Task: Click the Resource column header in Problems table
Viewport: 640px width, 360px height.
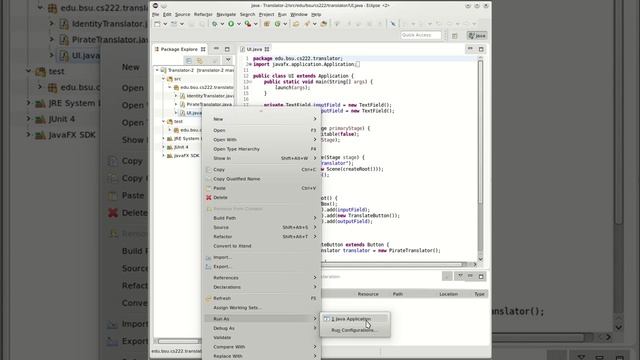Action: pos(368,294)
